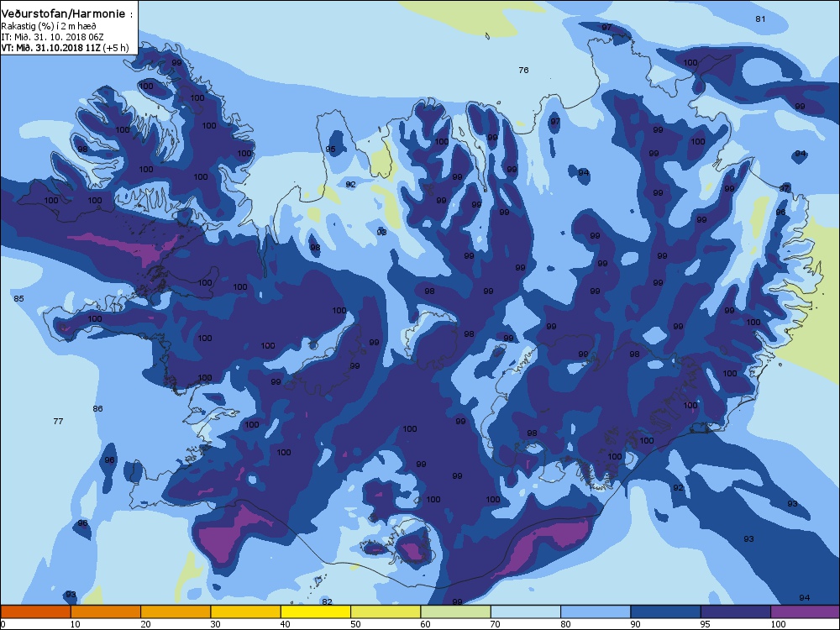Select the 'Rakastig (%) í 2 m hæð' line
Screen dimensions: 840x630
coord(49,26)
